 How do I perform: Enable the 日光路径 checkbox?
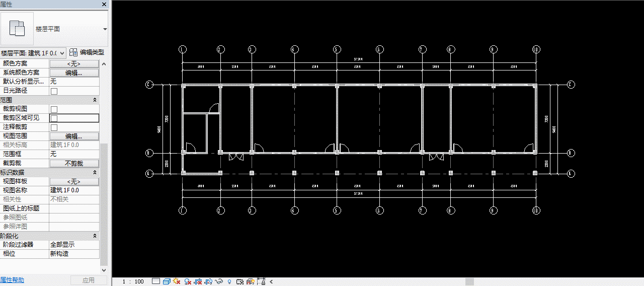click(x=54, y=91)
